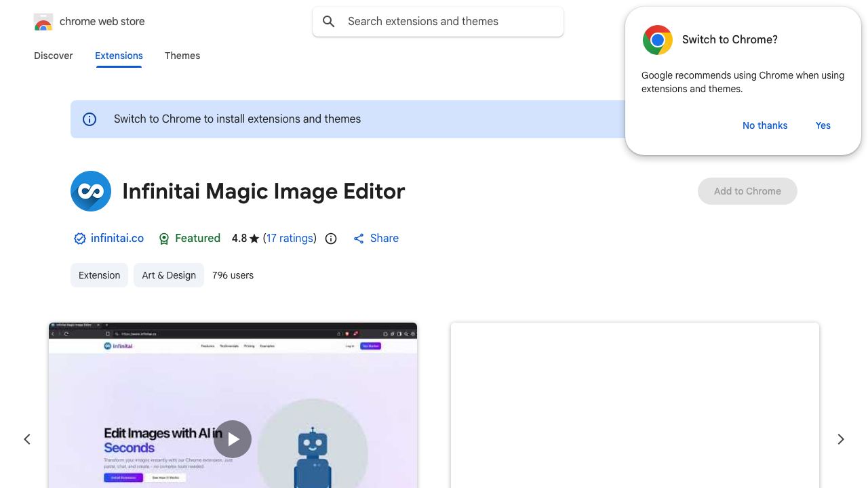Click the search magnifier icon

coord(329,22)
